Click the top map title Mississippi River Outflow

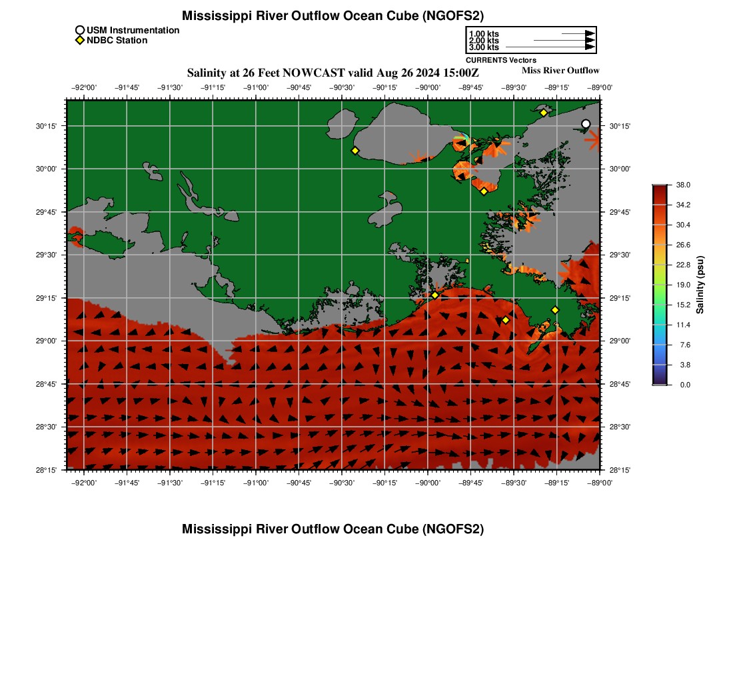pyautogui.click(x=333, y=15)
